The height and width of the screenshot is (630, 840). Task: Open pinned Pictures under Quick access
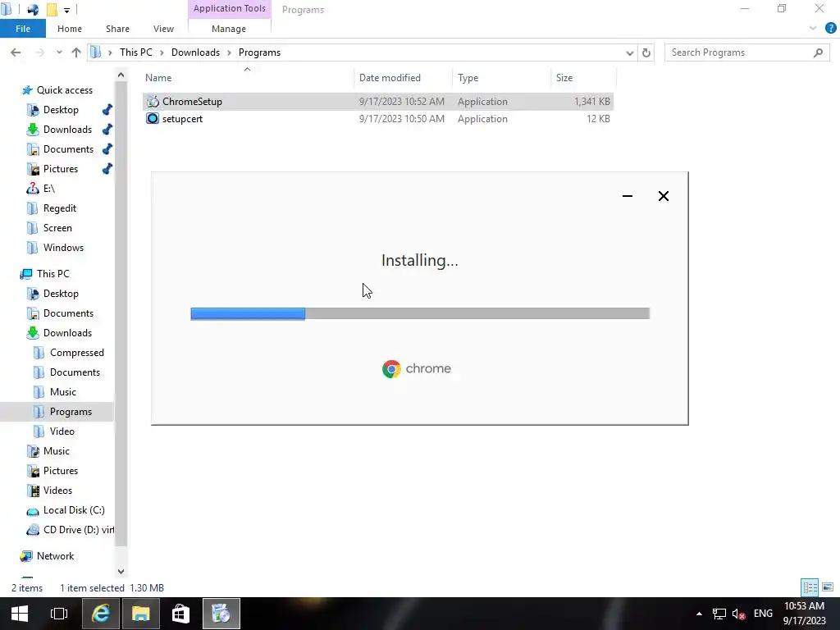coord(61,169)
